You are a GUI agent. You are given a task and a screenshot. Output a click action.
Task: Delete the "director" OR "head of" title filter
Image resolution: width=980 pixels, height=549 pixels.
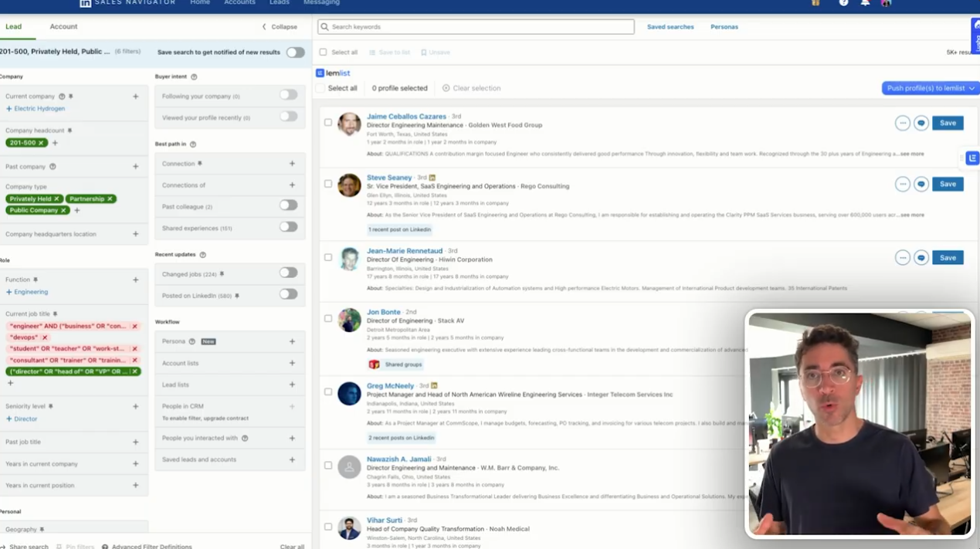tap(134, 371)
